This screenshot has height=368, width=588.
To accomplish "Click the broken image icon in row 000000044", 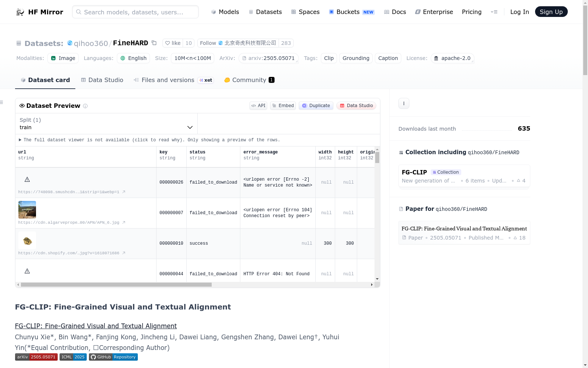I will point(27,271).
